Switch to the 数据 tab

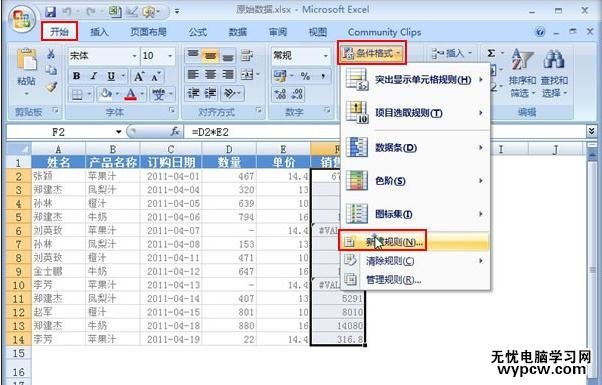(x=238, y=32)
